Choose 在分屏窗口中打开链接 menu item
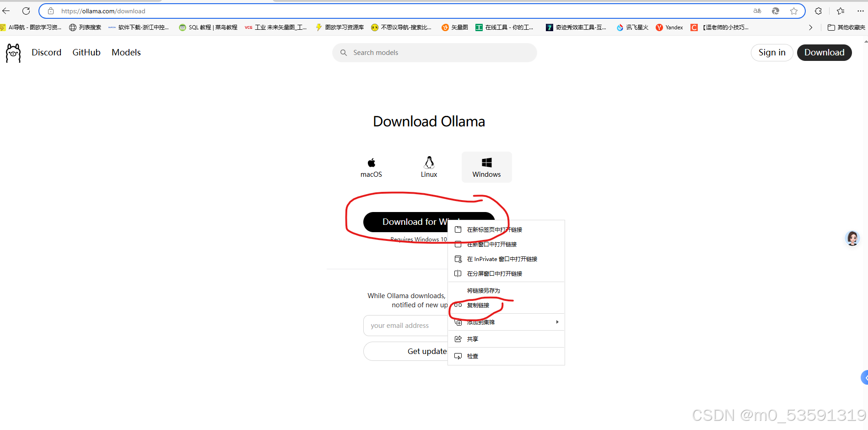The height and width of the screenshot is (430, 868). click(506, 274)
